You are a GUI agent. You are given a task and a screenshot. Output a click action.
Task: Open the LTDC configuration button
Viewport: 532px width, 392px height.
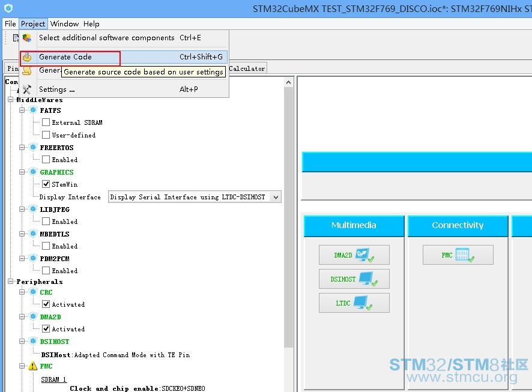click(354, 303)
